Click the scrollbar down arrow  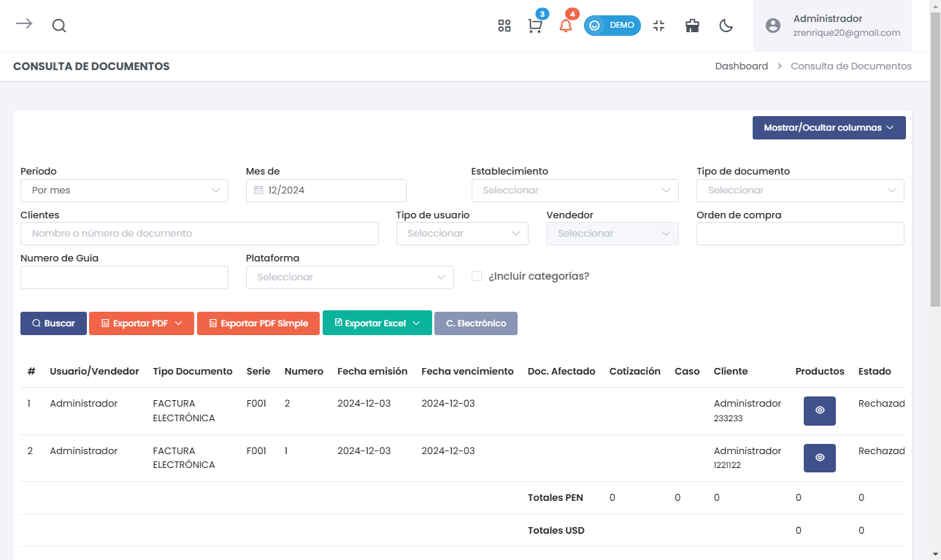[935, 554]
